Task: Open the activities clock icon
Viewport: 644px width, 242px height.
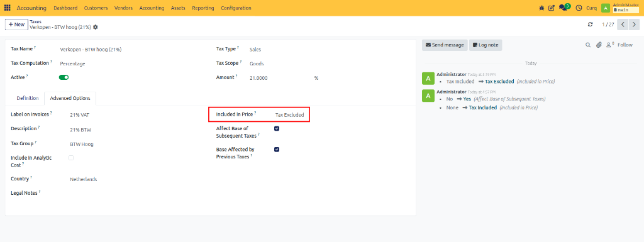Action: point(579,8)
